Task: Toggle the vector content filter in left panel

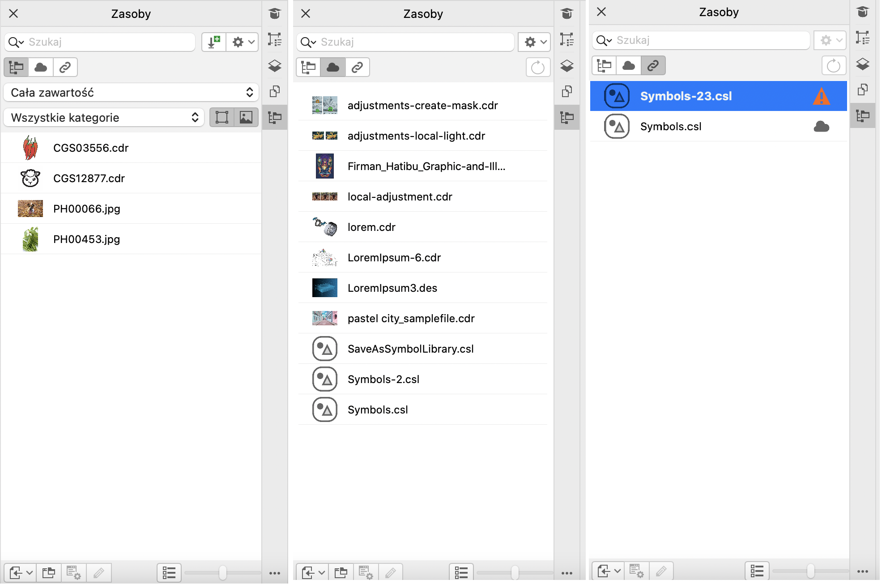Action: (222, 118)
